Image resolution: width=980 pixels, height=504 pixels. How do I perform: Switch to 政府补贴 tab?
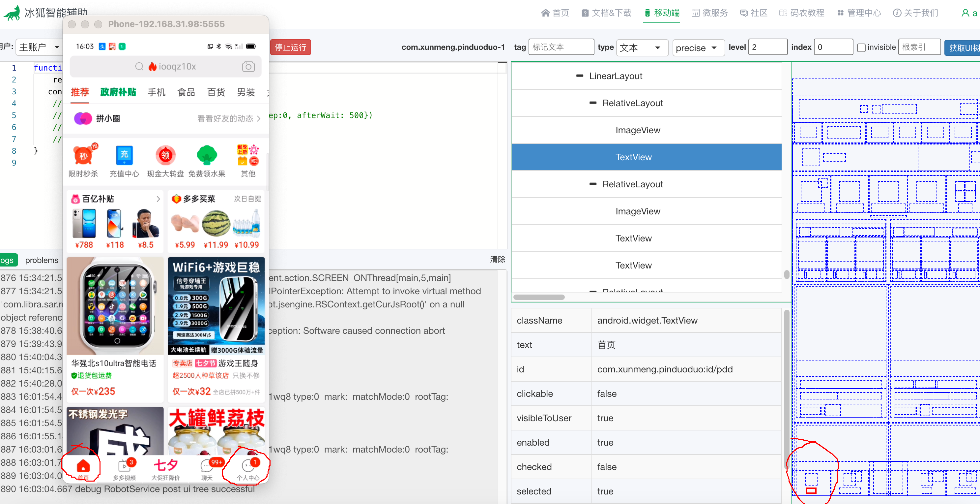click(118, 92)
